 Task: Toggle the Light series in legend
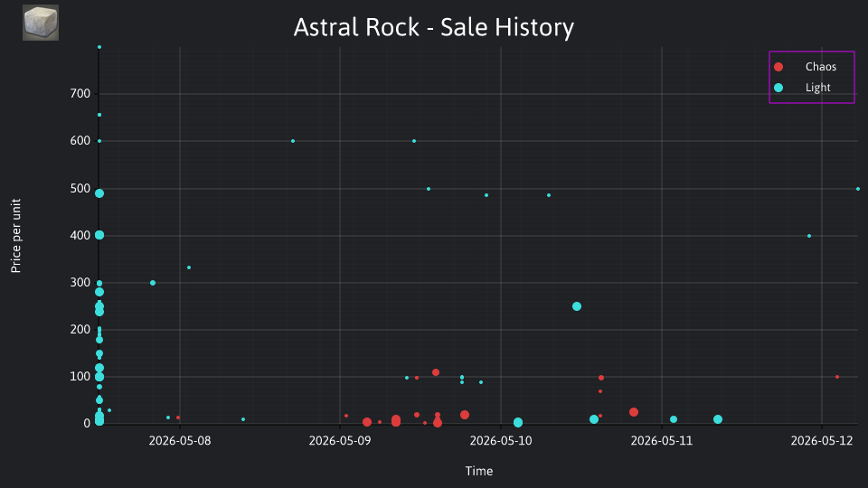812,88
